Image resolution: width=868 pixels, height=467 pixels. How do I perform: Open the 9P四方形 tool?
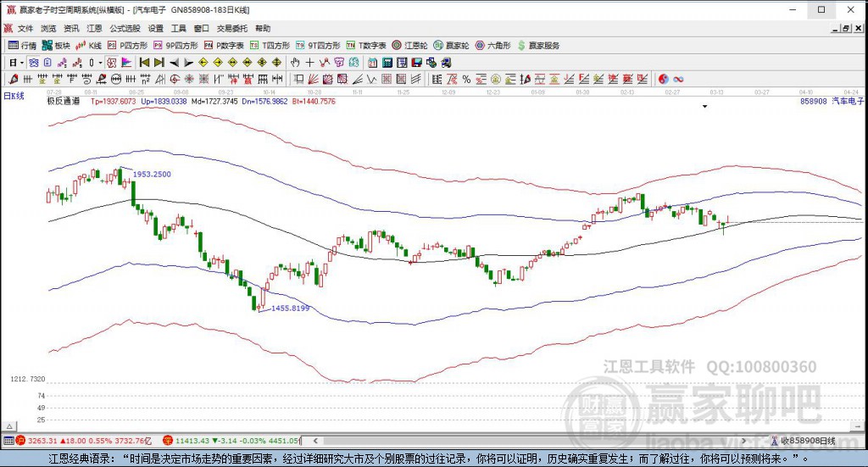point(176,46)
